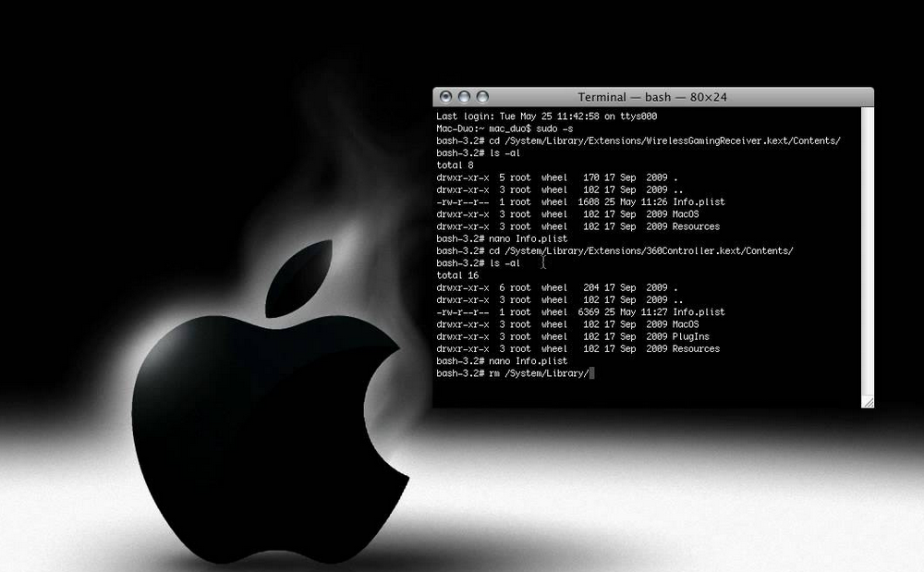The height and width of the screenshot is (572, 924).
Task: Click the 'total 16' output line
Action: point(457,275)
